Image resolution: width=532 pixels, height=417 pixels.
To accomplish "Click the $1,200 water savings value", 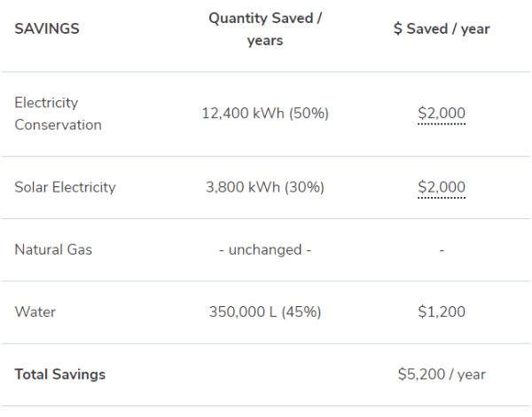I will coord(442,311).
